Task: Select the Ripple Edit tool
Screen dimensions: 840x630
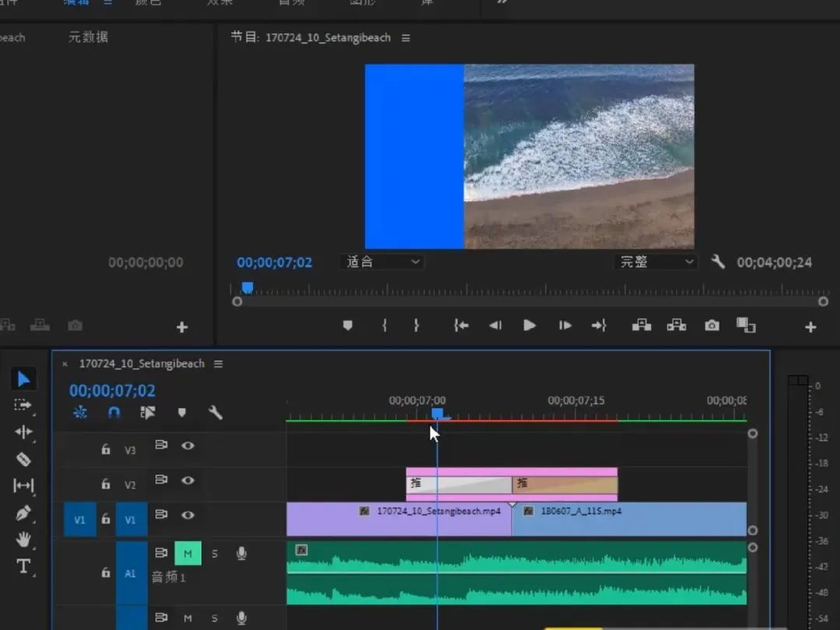Action: pos(23,432)
